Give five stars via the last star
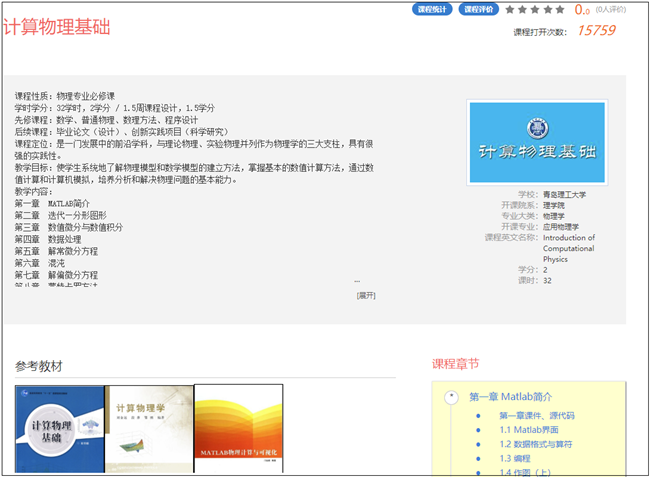650x477 pixels. 560,9
